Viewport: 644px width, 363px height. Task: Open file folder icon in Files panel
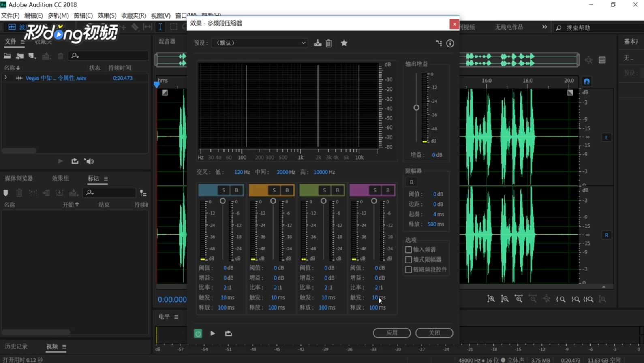point(7,56)
